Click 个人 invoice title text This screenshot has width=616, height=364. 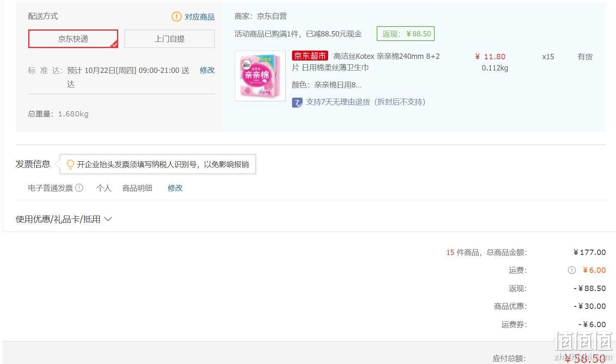point(104,188)
